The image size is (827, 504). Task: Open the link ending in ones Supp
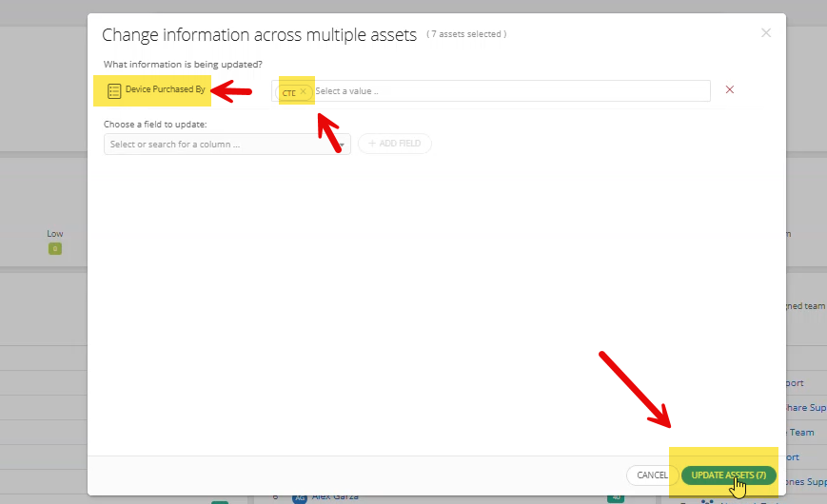(803, 482)
